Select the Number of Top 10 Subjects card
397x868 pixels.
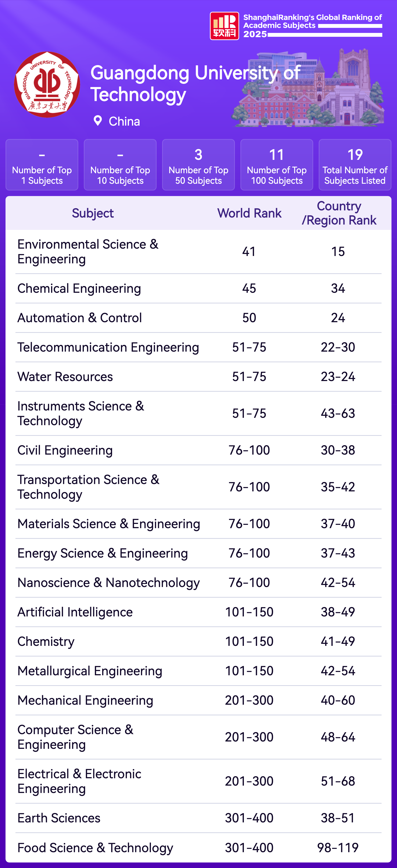[120, 165]
